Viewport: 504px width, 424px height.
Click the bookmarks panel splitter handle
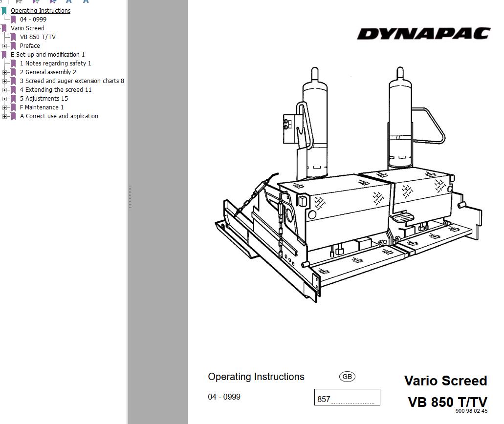point(130,197)
